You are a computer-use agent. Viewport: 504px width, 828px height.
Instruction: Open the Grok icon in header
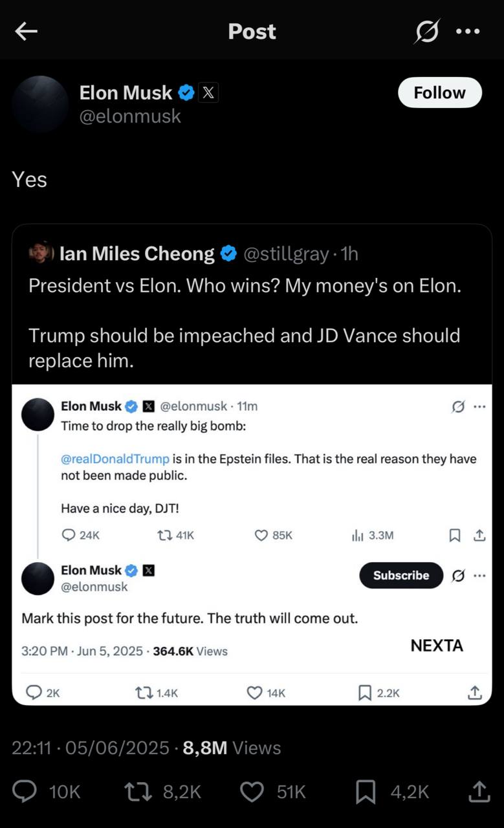[426, 31]
